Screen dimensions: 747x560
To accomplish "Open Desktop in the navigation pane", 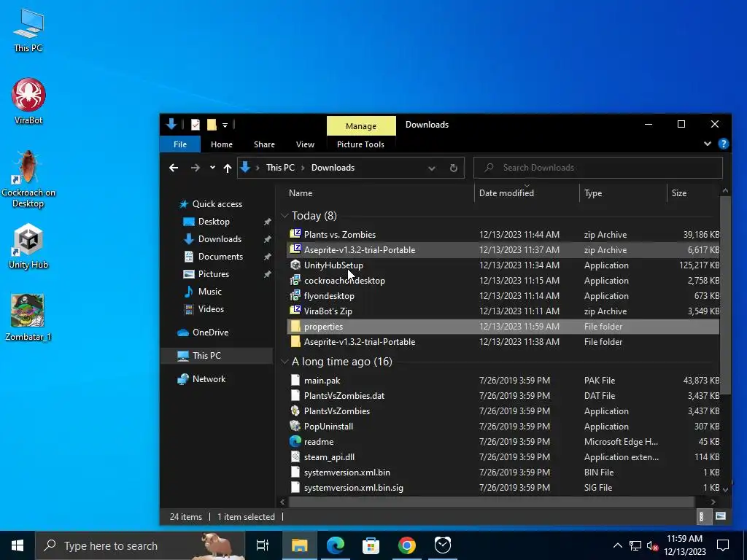I will point(214,222).
